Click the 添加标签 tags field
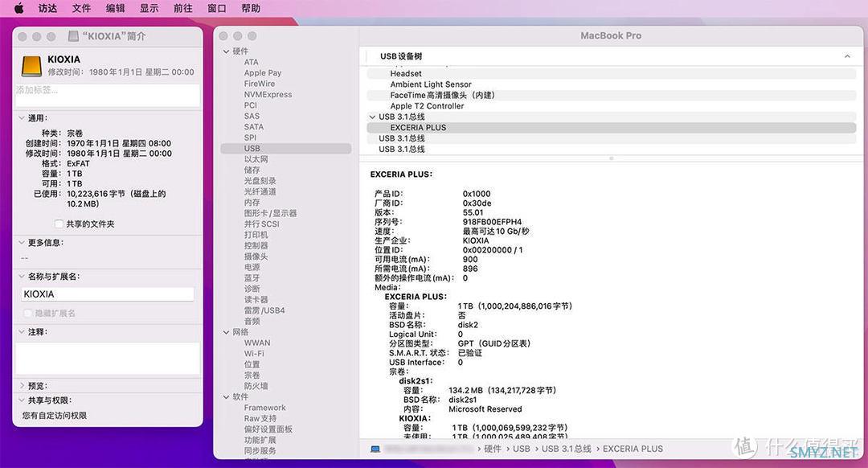The width and height of the screenshot is (868, 468). point(108,95)
